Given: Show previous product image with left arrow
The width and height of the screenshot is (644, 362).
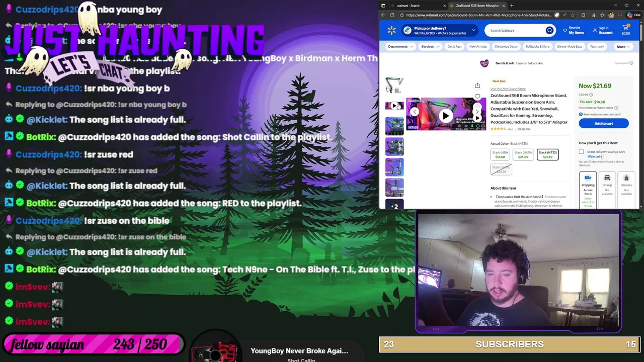Looking at the screenshot, I should tap(414, 112).
